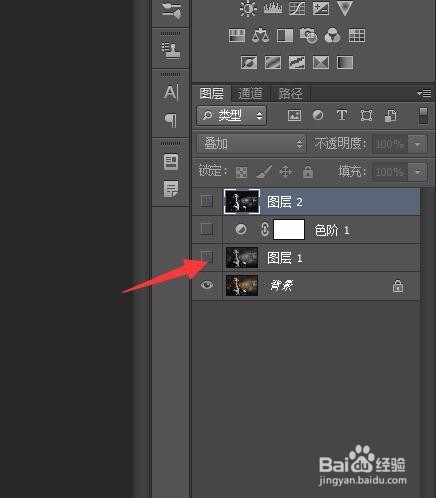Show the 色阶 1 adjustment layer
The image size is (436, 498).
click(x=207, y=229)
